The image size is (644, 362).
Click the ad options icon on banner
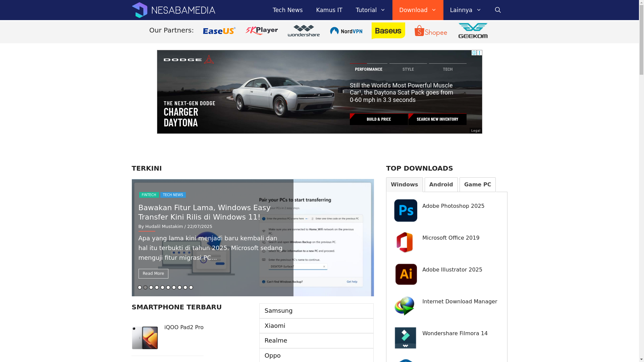pos(479,53)
